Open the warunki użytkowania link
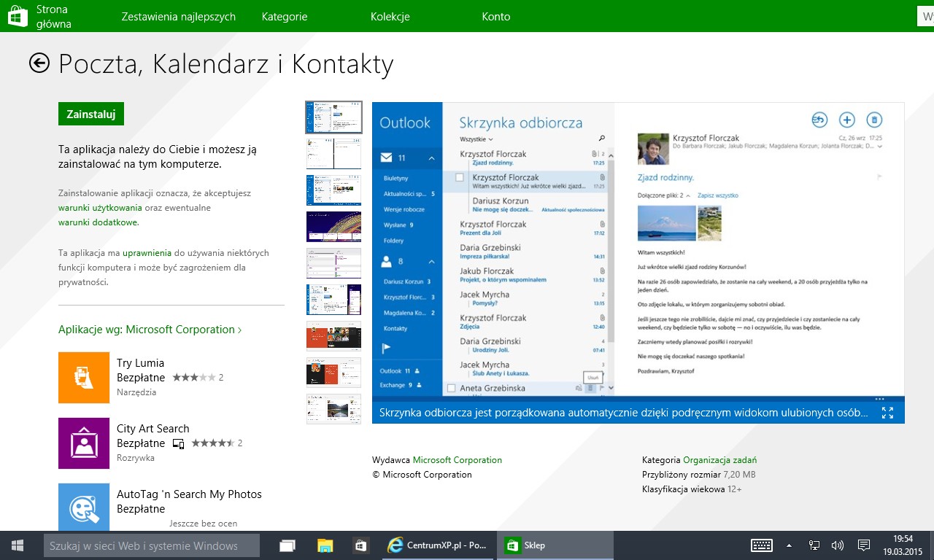This screenshot has height=560, width=934. (100, 208)
